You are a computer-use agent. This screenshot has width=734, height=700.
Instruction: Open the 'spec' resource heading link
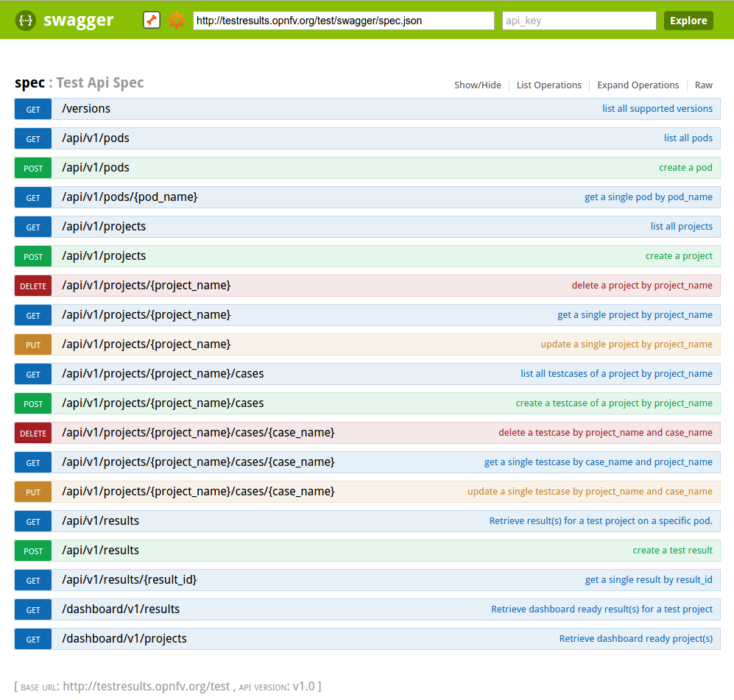coord(29,83)
